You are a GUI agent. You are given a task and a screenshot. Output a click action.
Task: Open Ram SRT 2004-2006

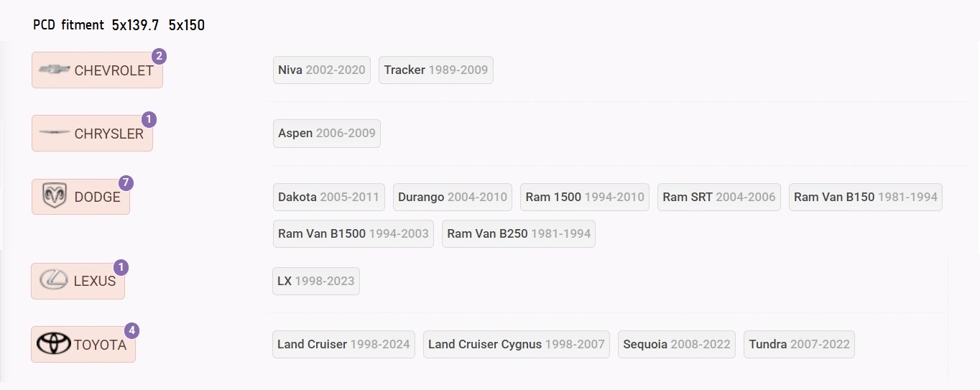coord(719,197)
